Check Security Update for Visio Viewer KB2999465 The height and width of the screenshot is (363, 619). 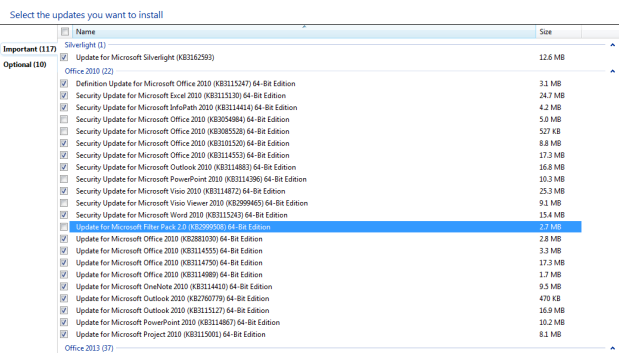point(64,203)
